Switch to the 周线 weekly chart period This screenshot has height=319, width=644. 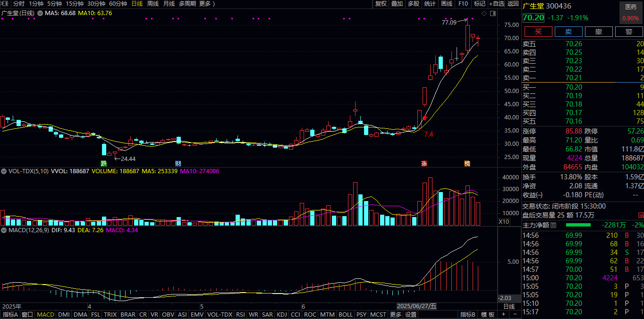(153, 4)
